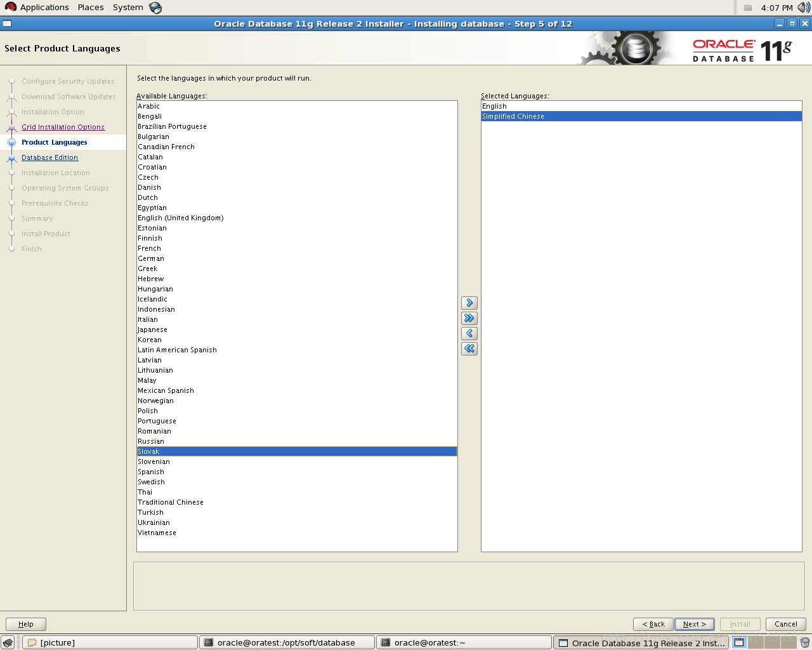Image resolution: width=812 pixels, height=650 pixels.
Task: Select Finnish in Available Languages
Action: click(297, 238)
